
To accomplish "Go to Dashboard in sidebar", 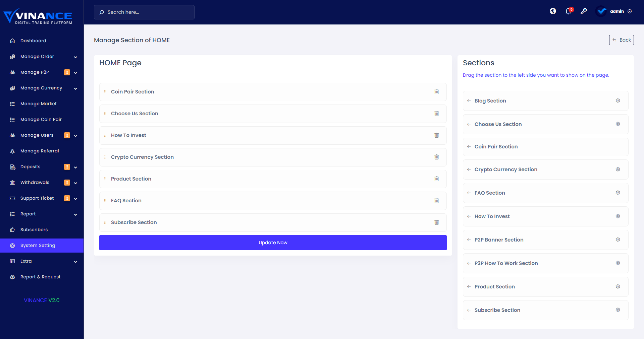I will coord(42,41).
